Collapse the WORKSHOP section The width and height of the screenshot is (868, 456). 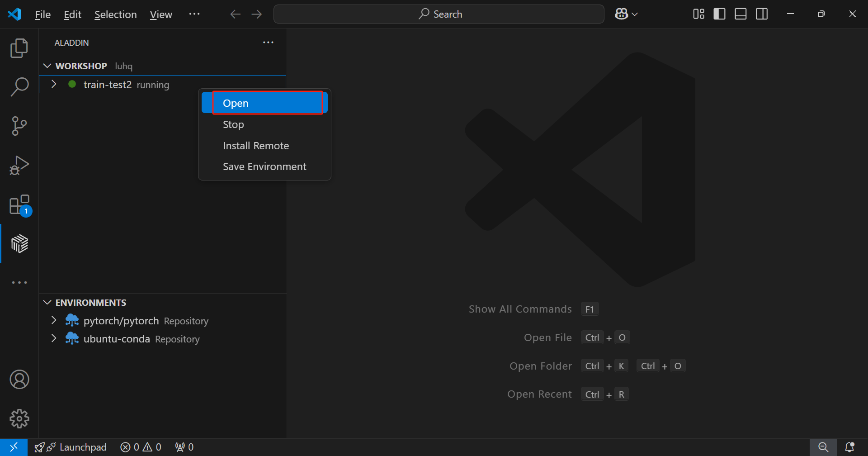tap(47, 66)
